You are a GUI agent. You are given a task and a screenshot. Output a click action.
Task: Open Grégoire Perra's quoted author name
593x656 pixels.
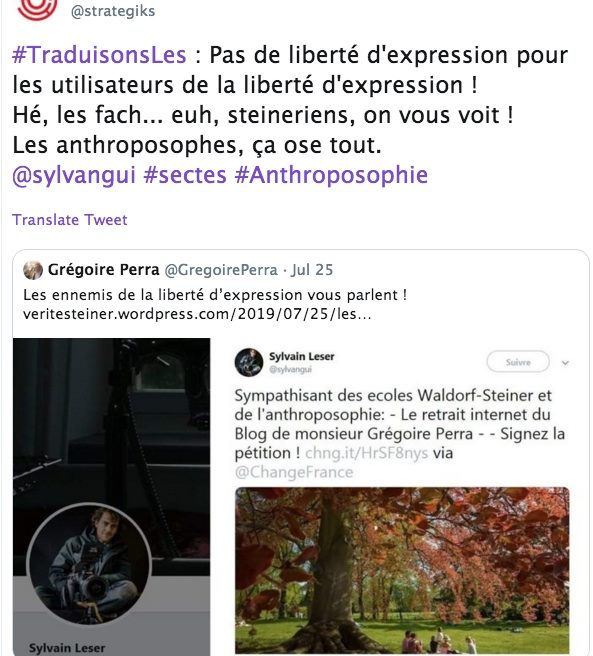click(103, 270)
